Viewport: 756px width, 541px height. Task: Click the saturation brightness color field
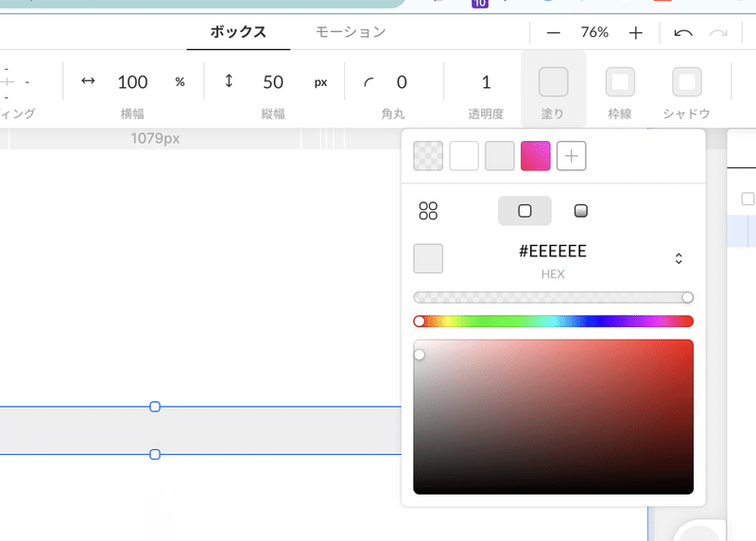coord(554,417)
